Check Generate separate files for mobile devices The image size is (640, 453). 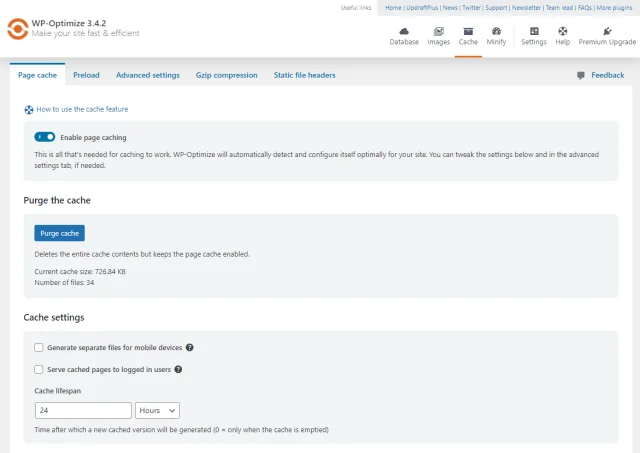pos(39,348)
